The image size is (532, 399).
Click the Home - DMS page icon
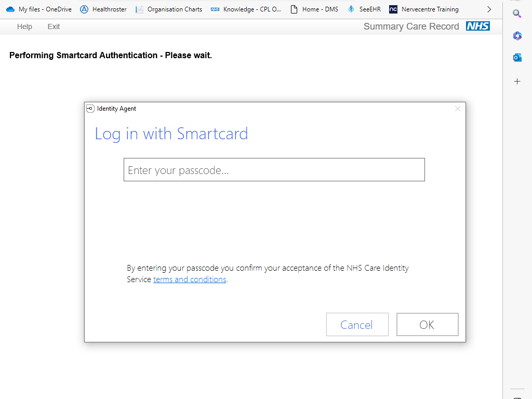(x=294, y=9)
